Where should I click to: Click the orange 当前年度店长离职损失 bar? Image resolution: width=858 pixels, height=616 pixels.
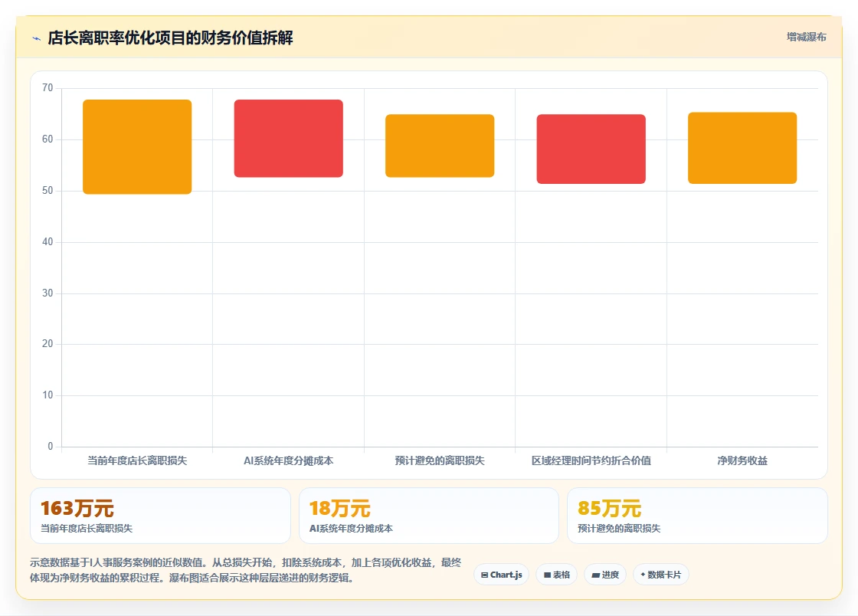[x=137, y=146]
